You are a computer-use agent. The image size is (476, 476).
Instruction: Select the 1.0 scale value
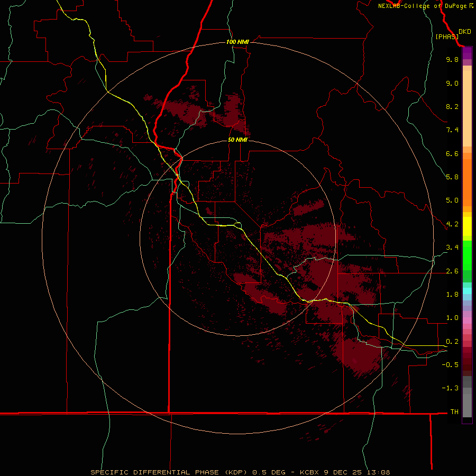pyautogui.click(x=452, y=318)
